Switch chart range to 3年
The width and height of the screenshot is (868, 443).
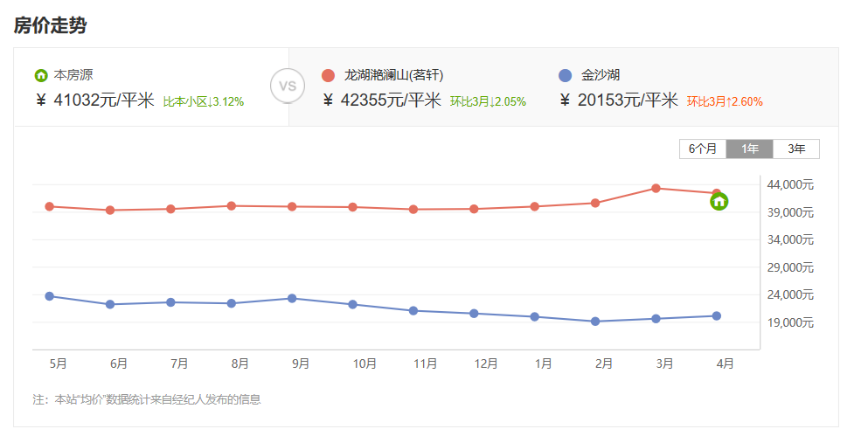click(796, 149)
